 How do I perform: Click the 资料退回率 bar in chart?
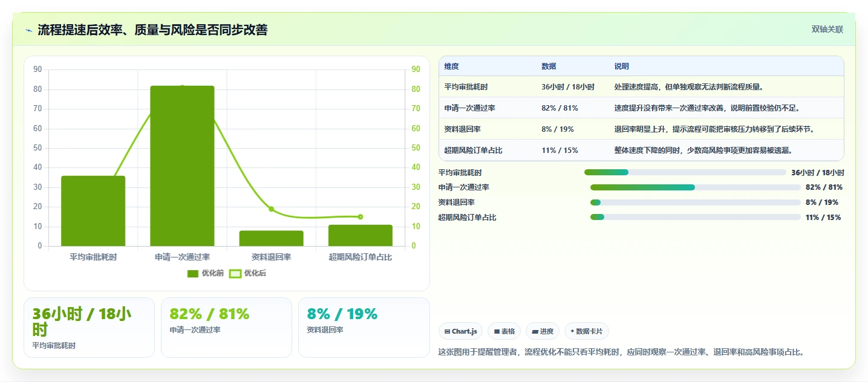coord(271,238)
